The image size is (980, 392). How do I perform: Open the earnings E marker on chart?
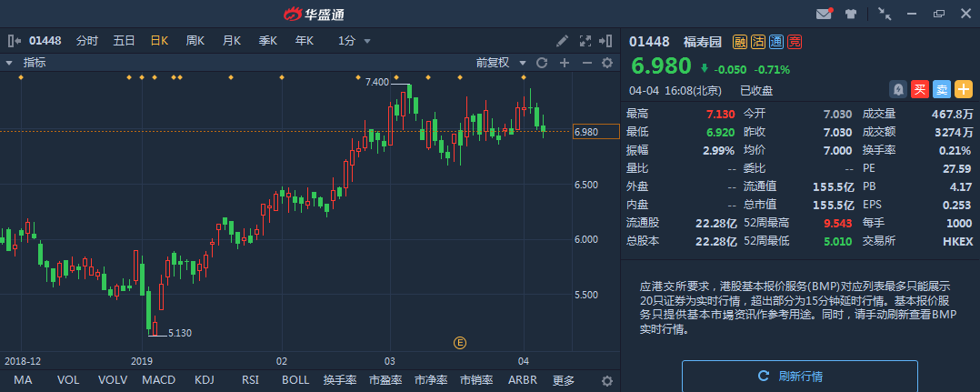(460, 343)
